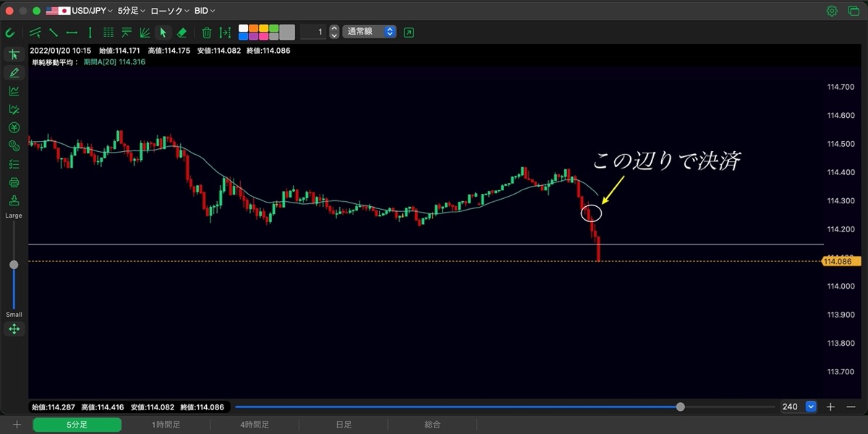Click the yen currency sidebar icon
Screen dimensions: 868x434
click(x=14, y=128)
